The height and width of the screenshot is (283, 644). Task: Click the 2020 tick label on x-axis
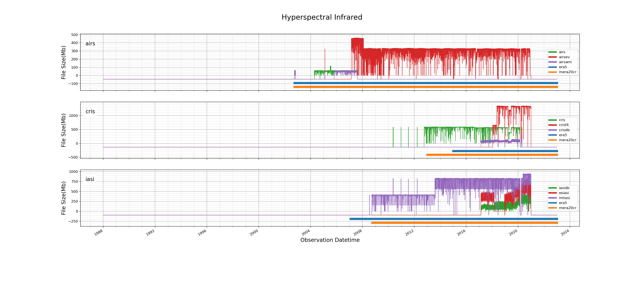click(x=513, y=233)
